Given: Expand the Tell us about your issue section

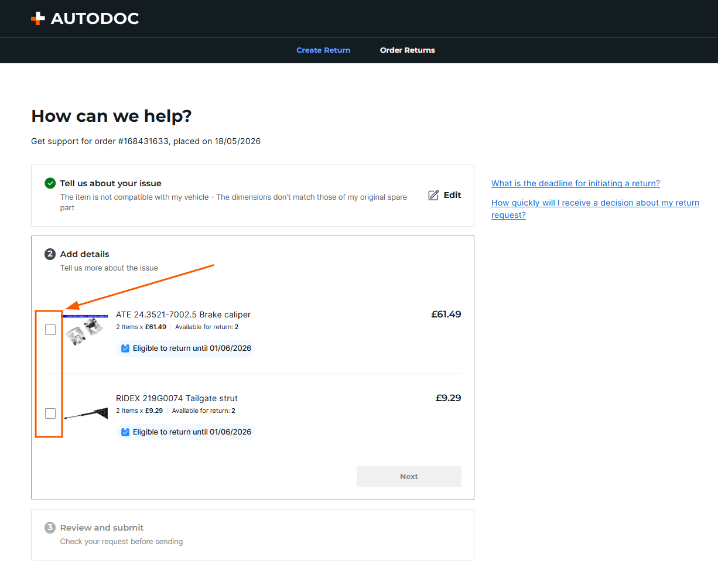Looking at the screenshot, I should [x=252, y=196].
